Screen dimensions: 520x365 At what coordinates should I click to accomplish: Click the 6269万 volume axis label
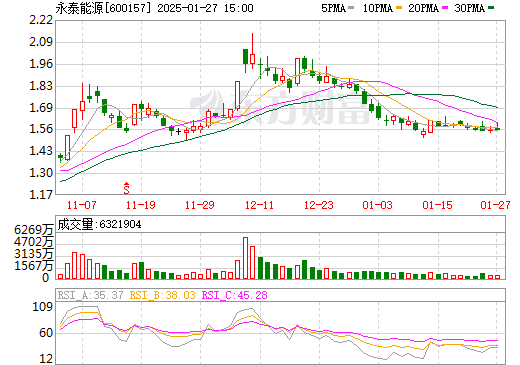[x=34, y=230]
